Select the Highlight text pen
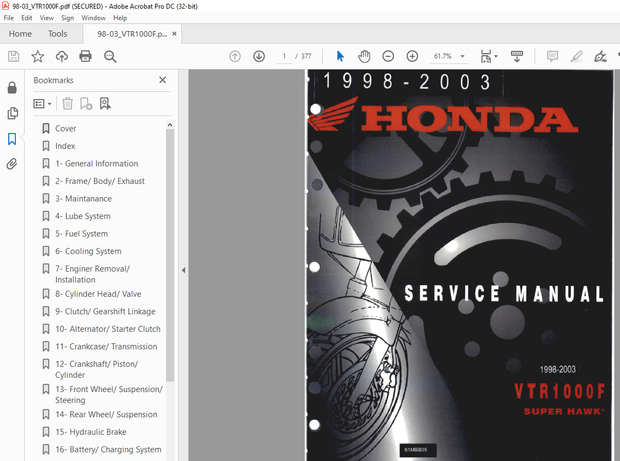 click(x=577, y=57)
